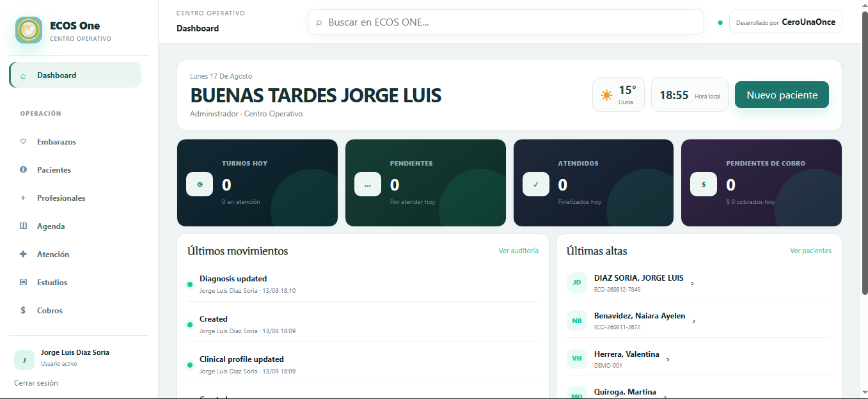The height and width of the screenshot is (399, 868).
Task: Click the plus icon beside Profesionales
Action: 23,198
